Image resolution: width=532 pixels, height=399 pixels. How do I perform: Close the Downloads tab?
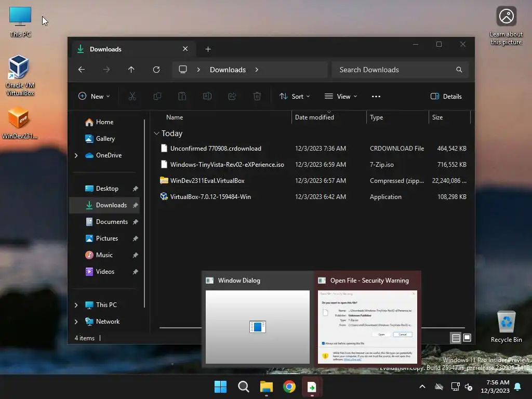[x=185, y=49]
